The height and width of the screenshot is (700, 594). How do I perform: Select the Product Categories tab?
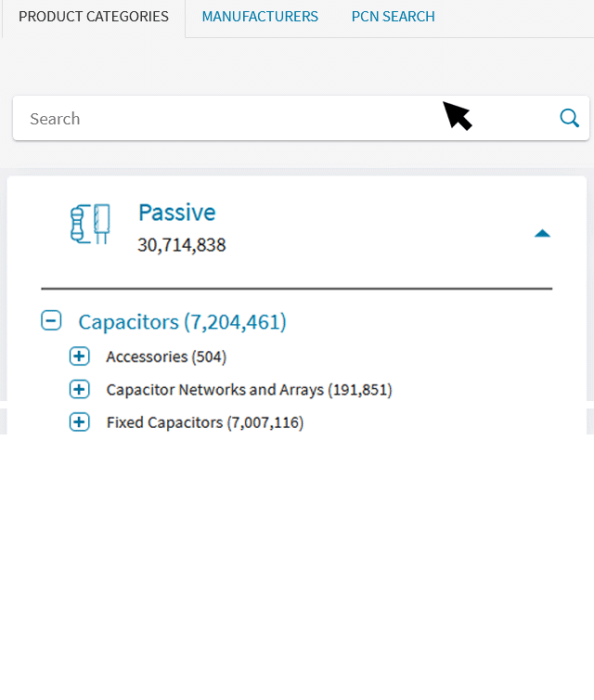click(94, 17)
